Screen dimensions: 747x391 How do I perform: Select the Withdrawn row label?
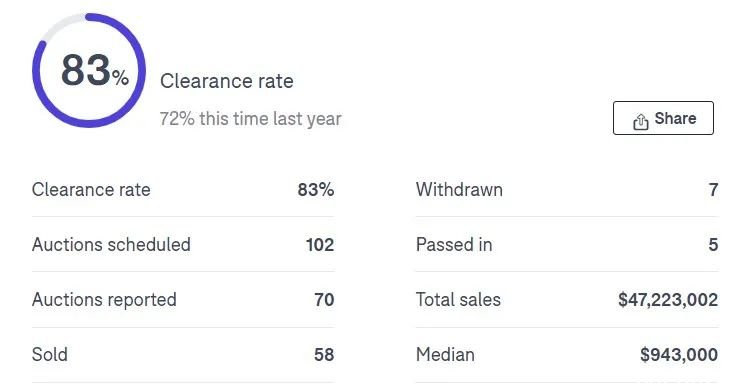coord(459,190)
